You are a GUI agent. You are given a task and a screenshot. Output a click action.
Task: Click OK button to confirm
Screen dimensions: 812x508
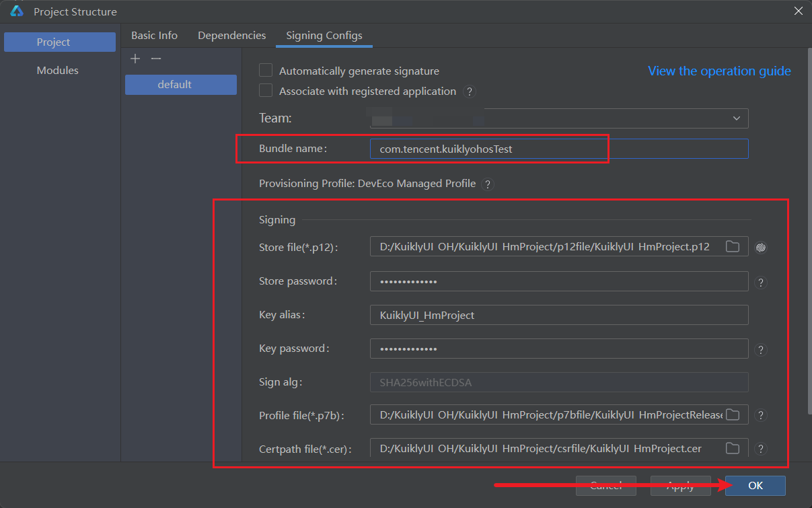coord(755,485)
